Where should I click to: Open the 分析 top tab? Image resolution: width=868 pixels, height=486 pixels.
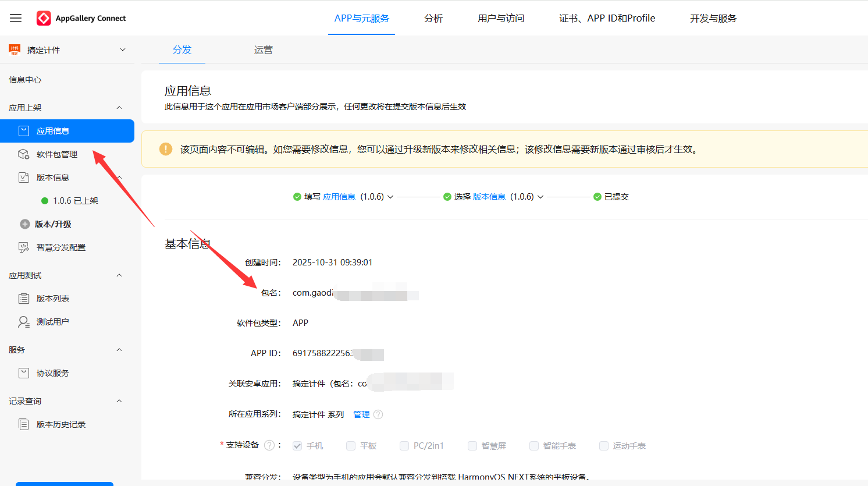[x=433, y=18]
